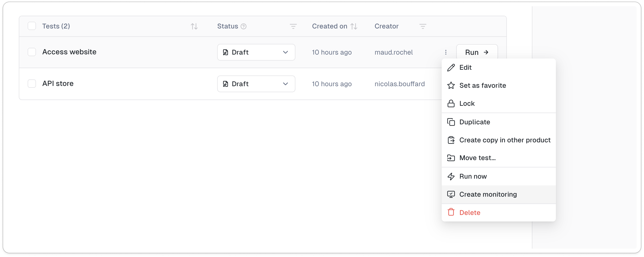Select Move test… menu entry
This screenshot has width=644, height=257.
[x=477, y=158]
